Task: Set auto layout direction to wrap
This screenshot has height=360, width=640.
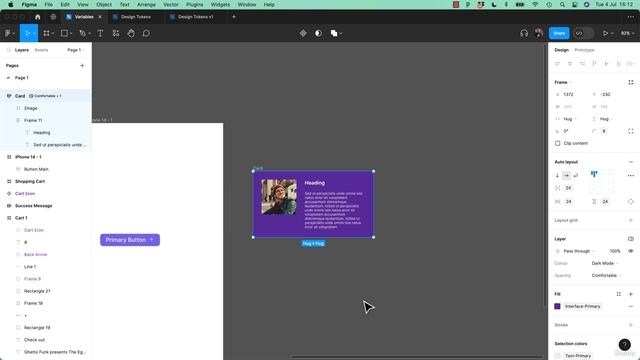Action: [576, 175]
